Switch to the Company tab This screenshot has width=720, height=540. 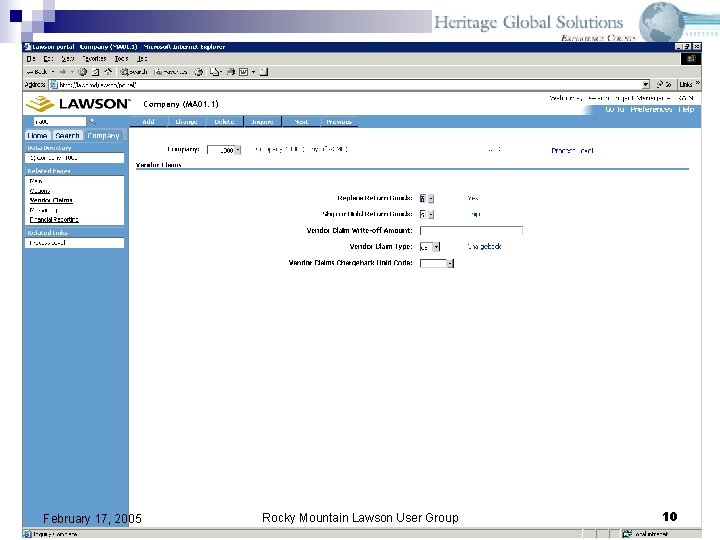coord(103,135)
